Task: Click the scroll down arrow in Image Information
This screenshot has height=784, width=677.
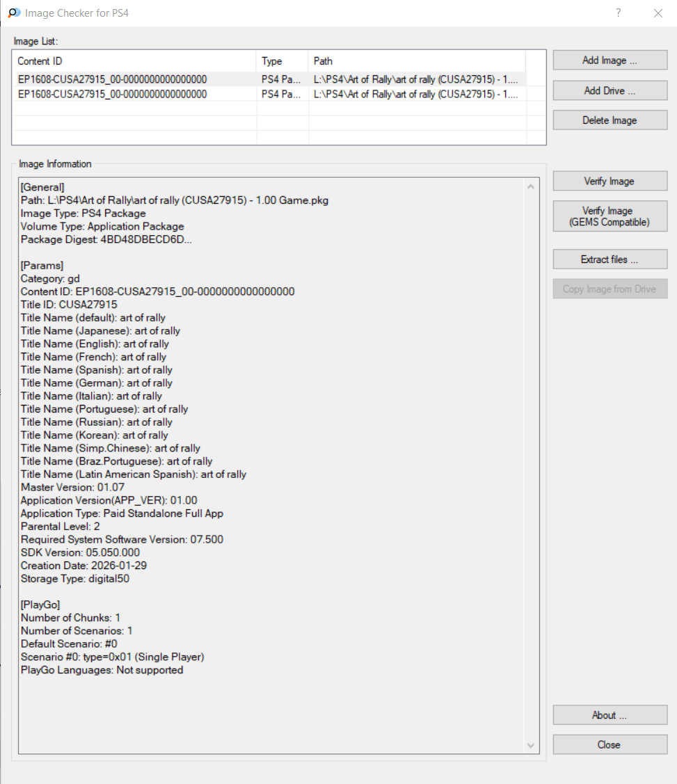Action: pos(532,746)
